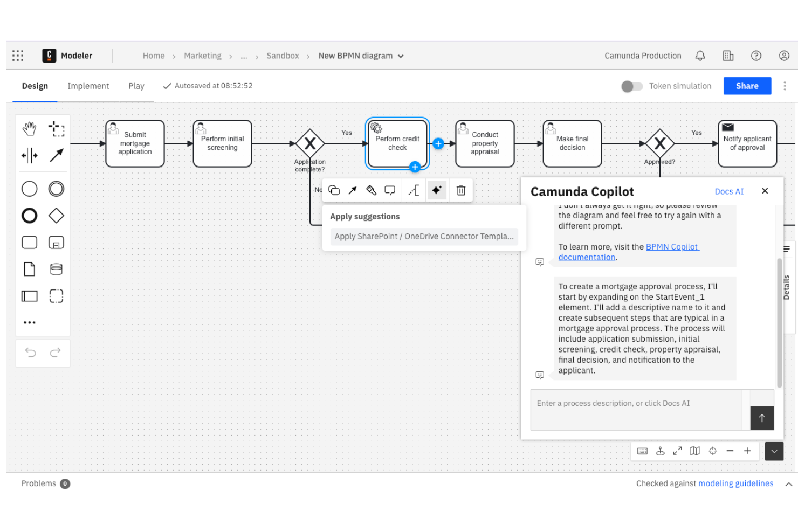Activate the lasso selection tool
798x532 pixels.
56,129
